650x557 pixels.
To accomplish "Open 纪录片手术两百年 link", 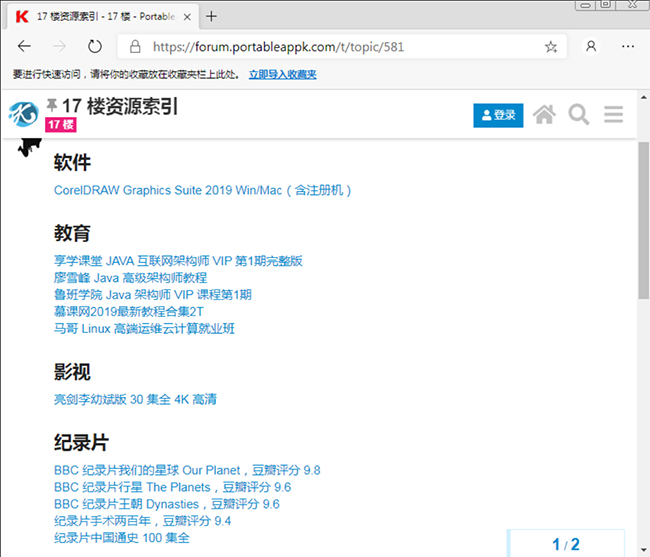I will (143, 521).
